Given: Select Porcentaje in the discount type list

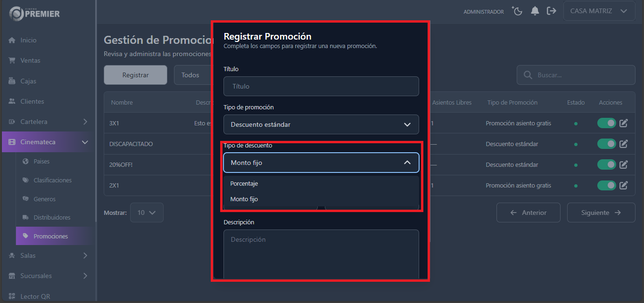Looking at the screenshot, I should coord(244,183).
